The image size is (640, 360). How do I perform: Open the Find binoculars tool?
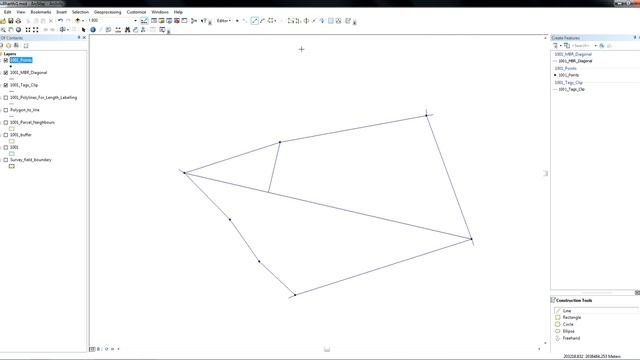(x=127, y=30)
